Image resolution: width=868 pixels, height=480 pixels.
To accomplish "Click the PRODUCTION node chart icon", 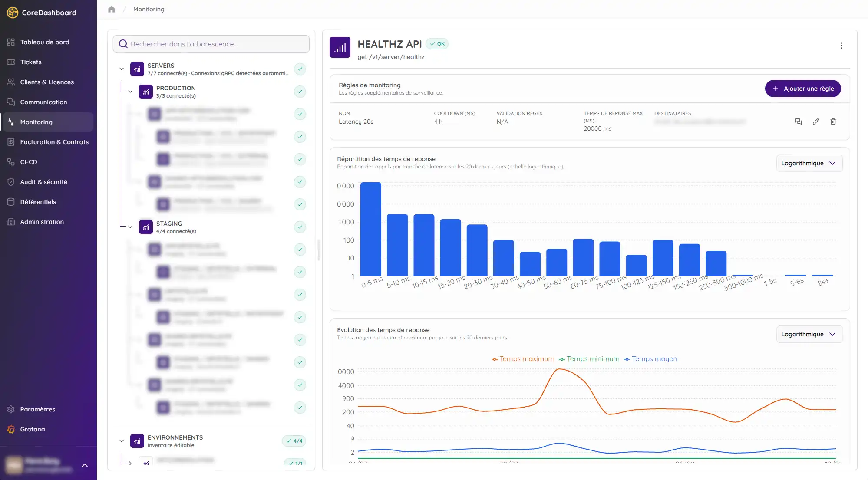I will pos(146,92).
